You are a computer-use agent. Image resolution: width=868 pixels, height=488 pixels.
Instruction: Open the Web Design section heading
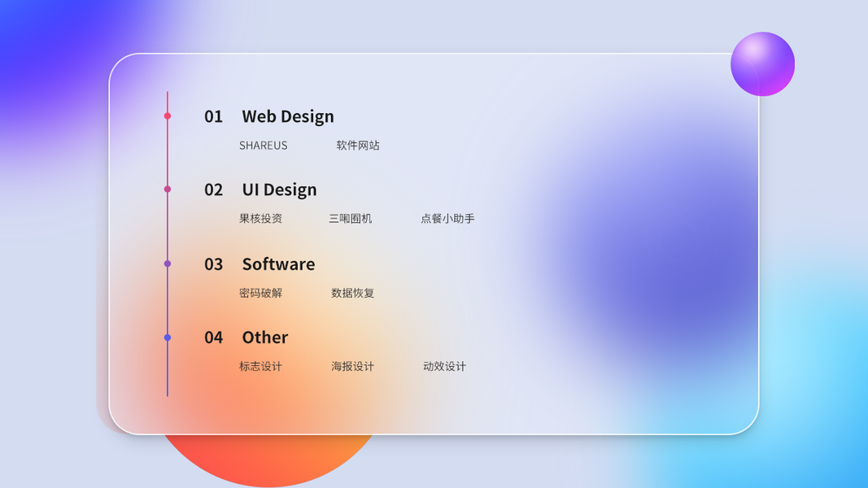tap(287, 116)
